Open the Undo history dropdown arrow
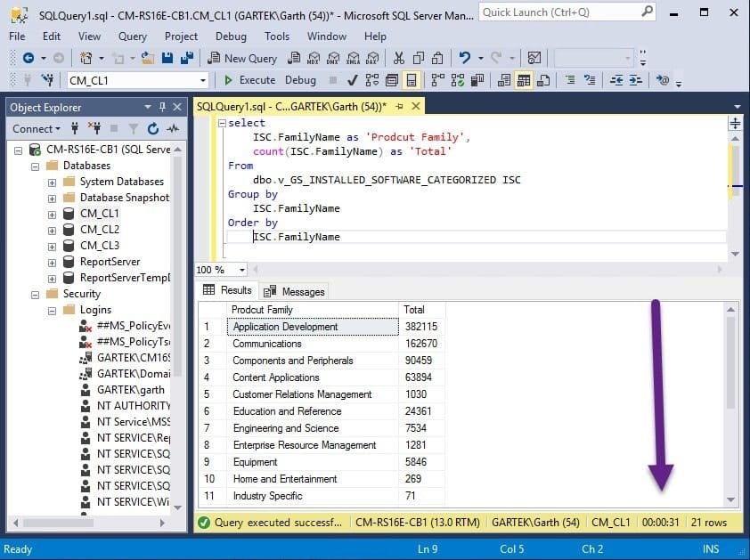The image size is (750, 560). click(480, 59)
